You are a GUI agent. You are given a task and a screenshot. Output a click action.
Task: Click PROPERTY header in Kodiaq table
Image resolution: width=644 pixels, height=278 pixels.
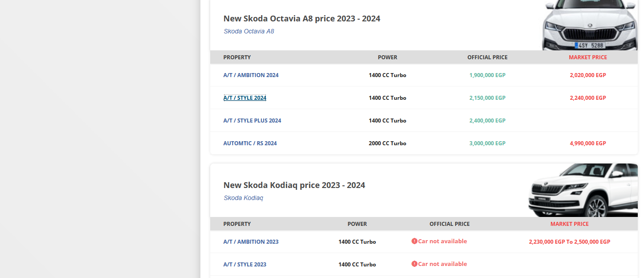click(x=237, y=224)
